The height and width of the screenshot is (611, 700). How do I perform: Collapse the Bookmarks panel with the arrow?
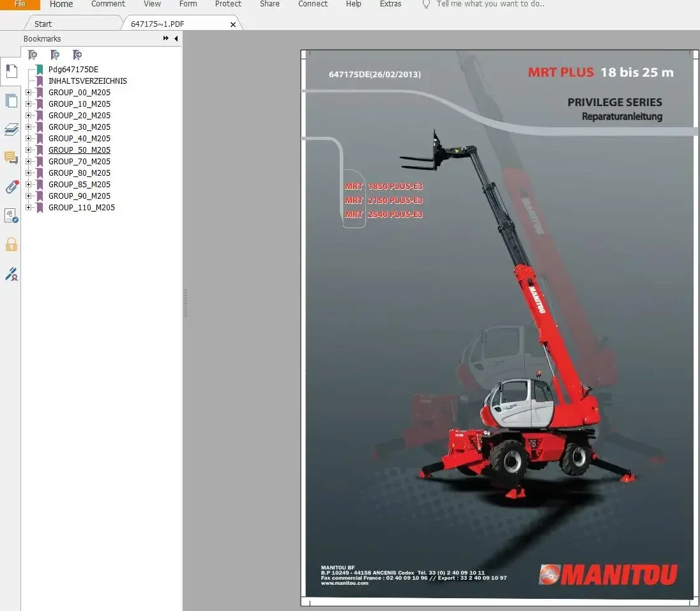pos(176,38)
